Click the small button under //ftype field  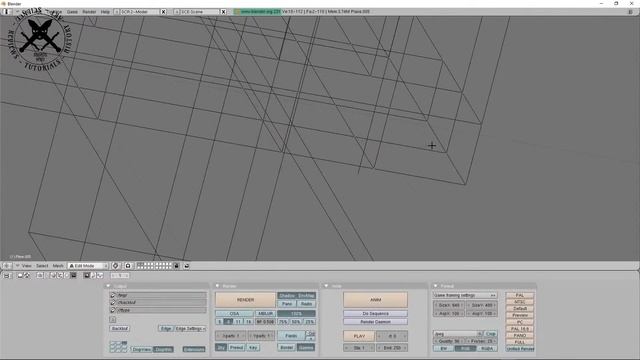click(x=113, y=320)
